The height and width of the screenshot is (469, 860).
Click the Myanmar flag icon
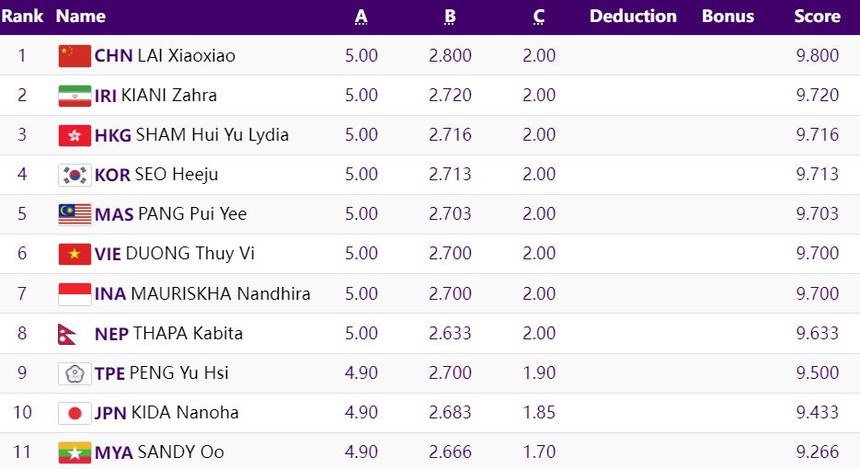74,452
